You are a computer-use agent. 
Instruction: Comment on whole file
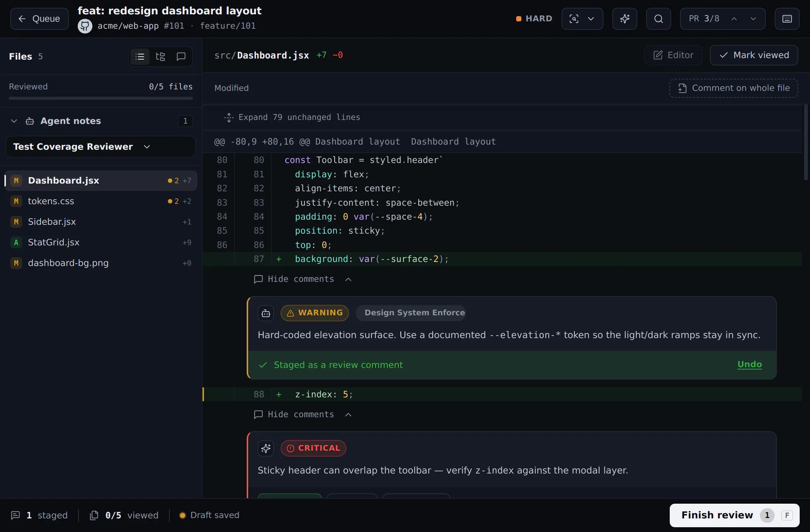[734, 88]
